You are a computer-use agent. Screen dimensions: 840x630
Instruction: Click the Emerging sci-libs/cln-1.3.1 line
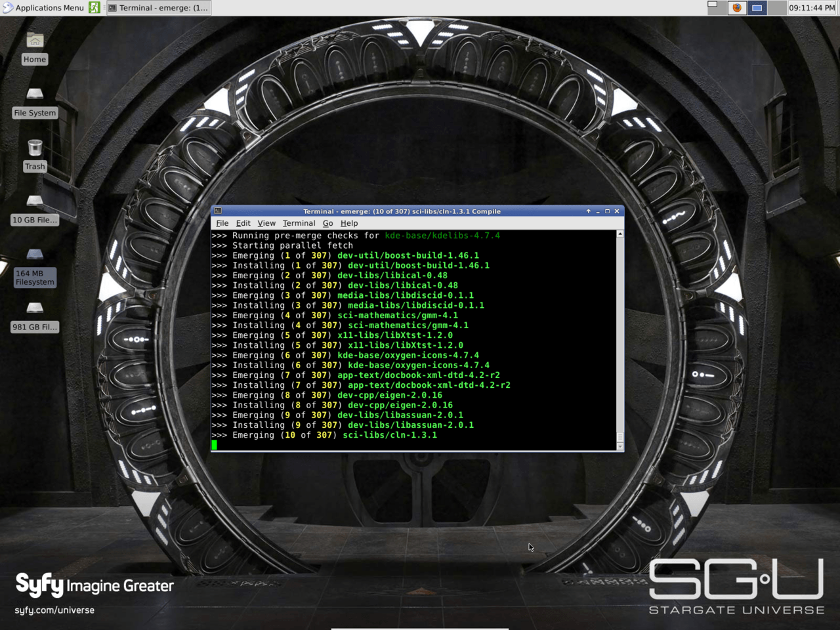pyautogui.click(x=324, y=435)
